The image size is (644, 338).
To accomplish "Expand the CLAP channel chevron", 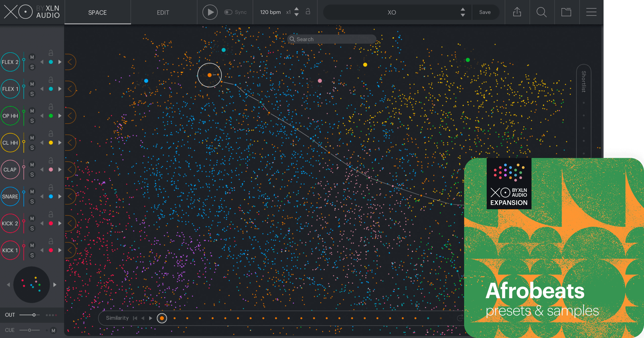I will tap(70, 170).
